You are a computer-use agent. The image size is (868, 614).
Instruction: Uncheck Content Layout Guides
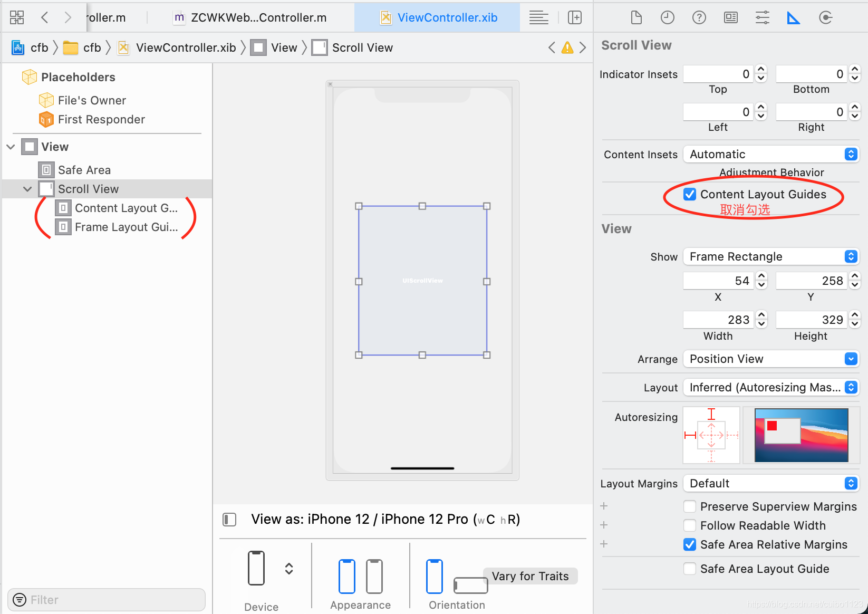[x=690, y=194]
